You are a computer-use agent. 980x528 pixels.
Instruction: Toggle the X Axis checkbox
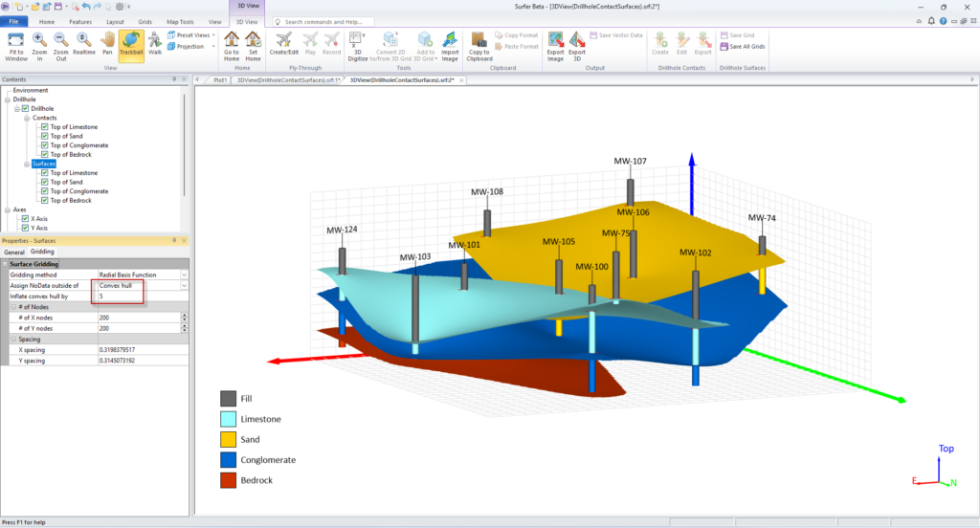coord(26,219)
